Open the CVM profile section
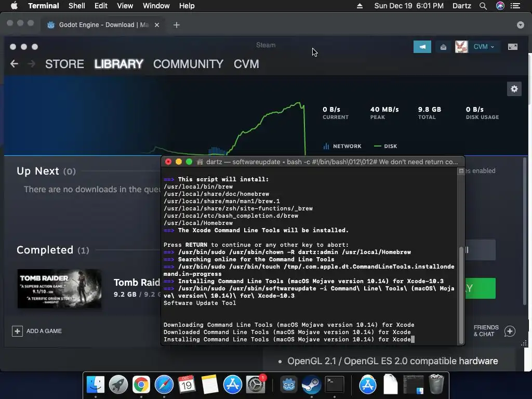This screenshot has height=399, width=532. click(246, 64)
